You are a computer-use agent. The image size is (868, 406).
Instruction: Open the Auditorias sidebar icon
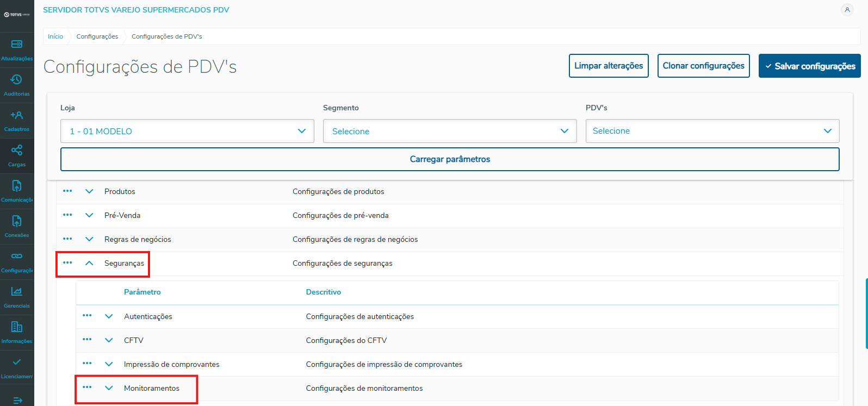17,84
